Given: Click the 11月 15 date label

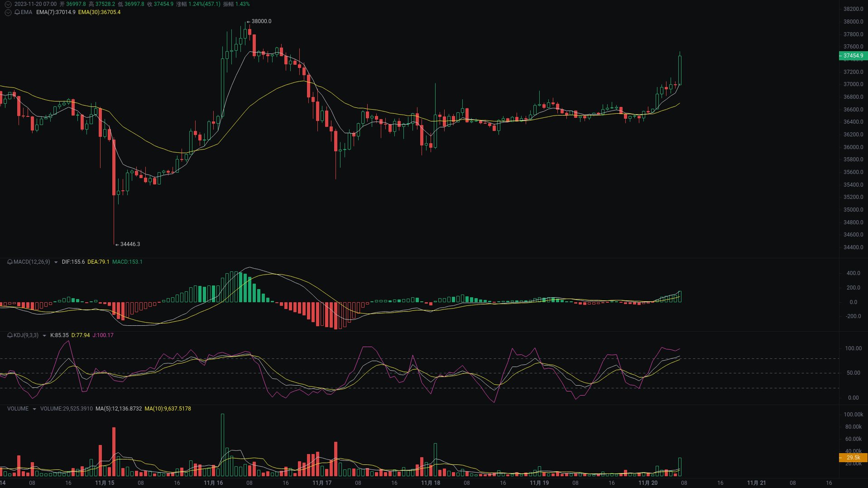Looking at the screenshot, I should 105,483.
